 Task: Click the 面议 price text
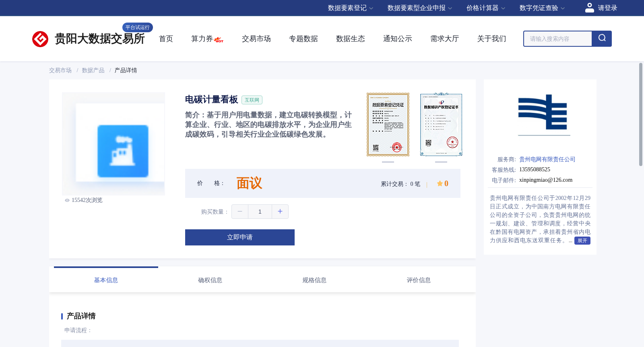click(x=249, y=183)
